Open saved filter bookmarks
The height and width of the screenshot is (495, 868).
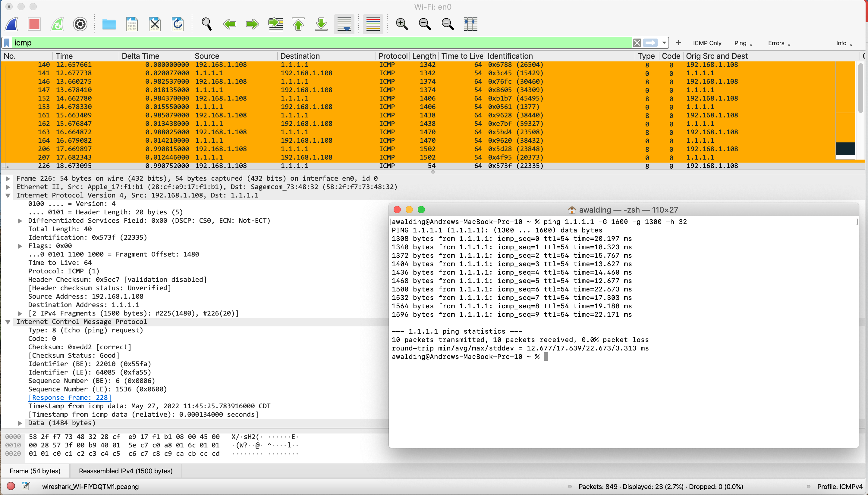pyautogui.click(x=6, y=43)
